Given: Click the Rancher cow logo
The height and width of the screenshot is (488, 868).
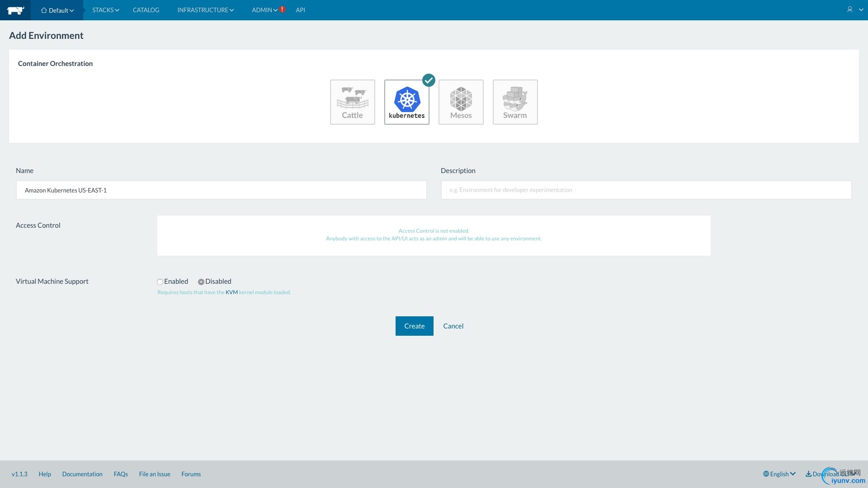Looking at the screenshot, I should coord(15,10).
